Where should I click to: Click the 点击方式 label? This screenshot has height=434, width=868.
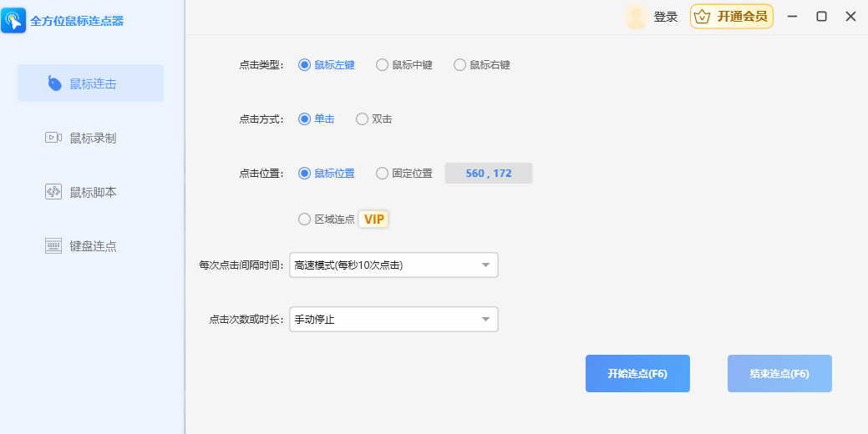pyautogui.click(x=261, y=119)
